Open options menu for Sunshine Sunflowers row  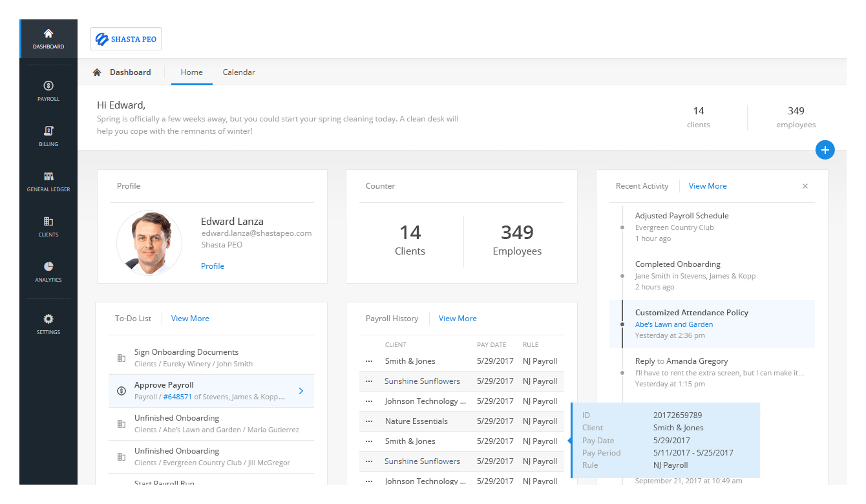[369, 381]
